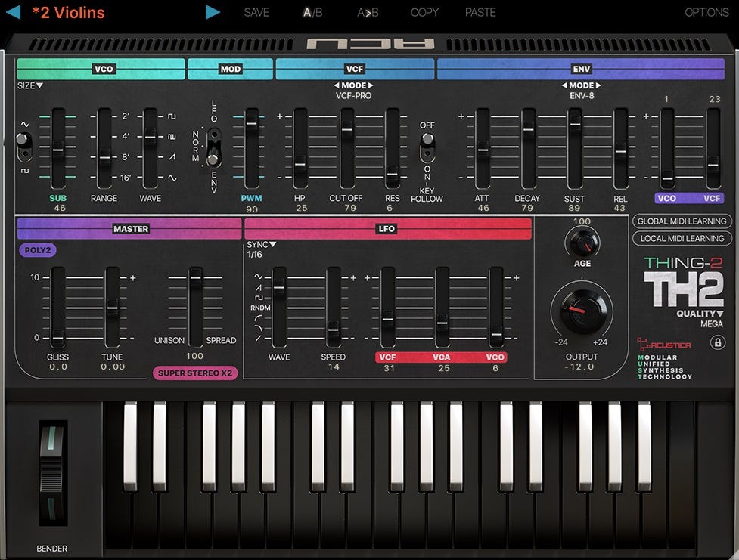Click the ENV-8 mode label
Screen dimensions: 739x560
(582, 96)
